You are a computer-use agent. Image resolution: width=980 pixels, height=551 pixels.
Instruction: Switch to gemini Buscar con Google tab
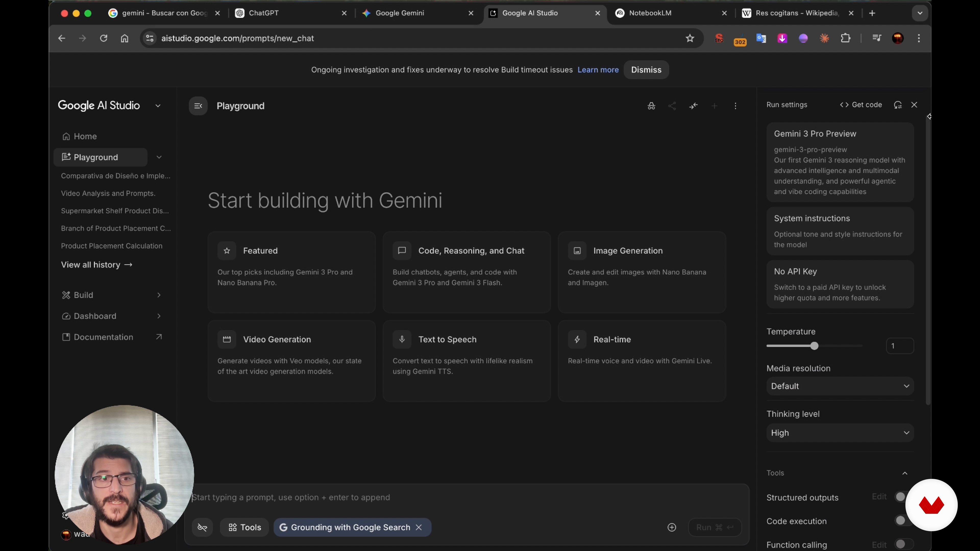click(x=164, y=13)
